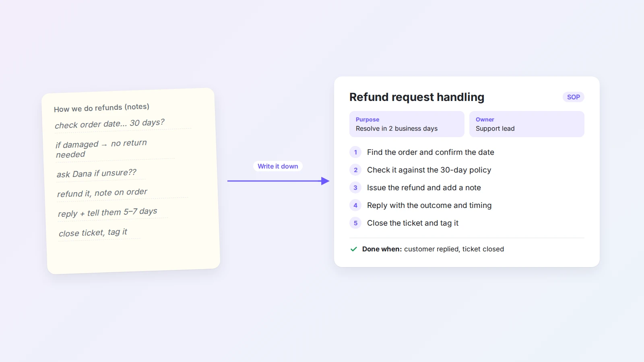This screenshot has width=644, height=362.
Task: Open the Purpose info box
Action: pyautogui.click(x=407, y=124)
